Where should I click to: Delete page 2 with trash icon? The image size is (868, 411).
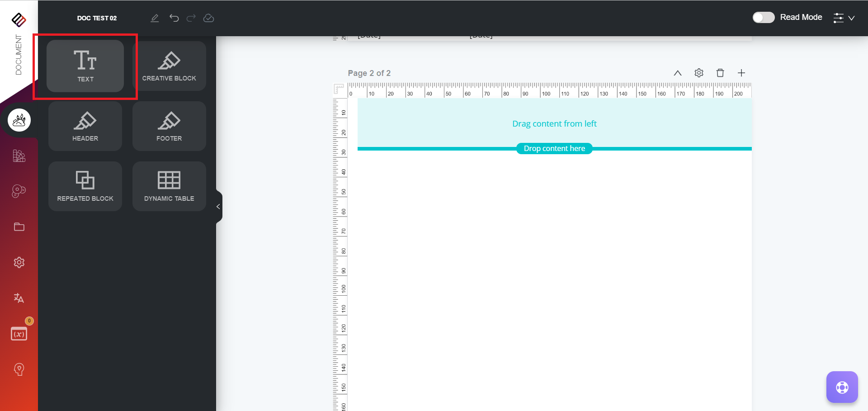(x=720, y=73)
